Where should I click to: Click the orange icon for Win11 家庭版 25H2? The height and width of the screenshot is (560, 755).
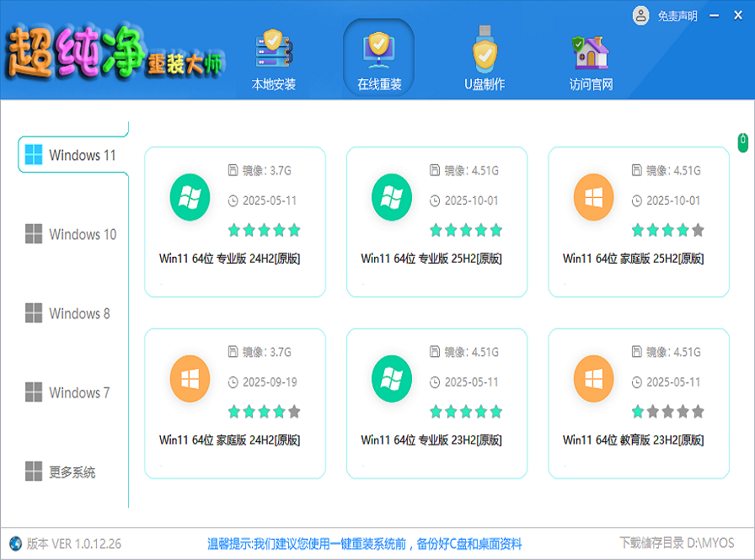click(593, 199)
